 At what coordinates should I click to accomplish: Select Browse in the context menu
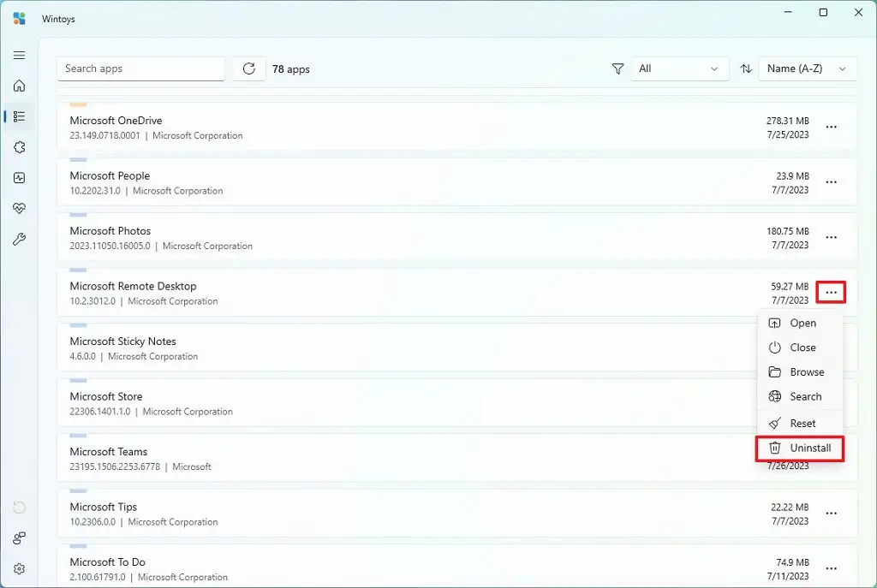(x=800, y=372)
